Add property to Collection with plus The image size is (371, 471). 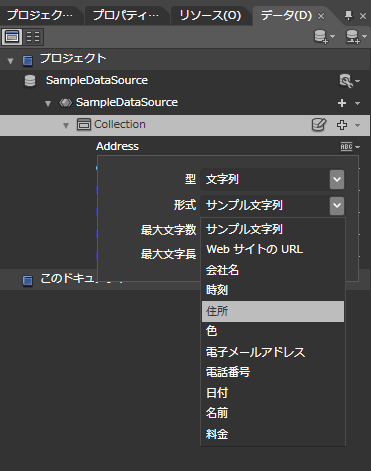pos(342,125)
